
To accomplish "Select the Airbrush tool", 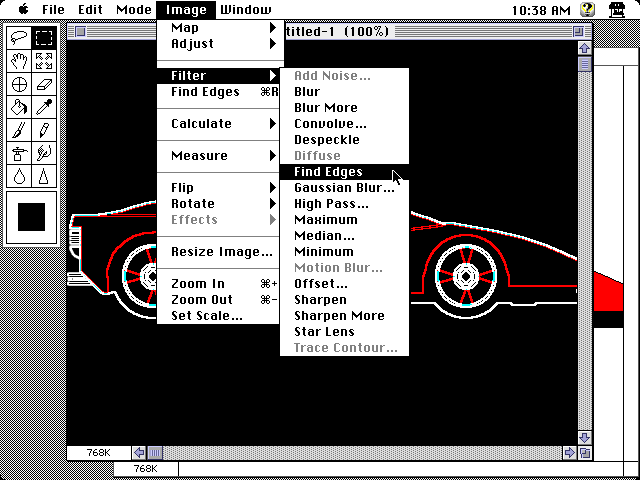I will [19, 154].
